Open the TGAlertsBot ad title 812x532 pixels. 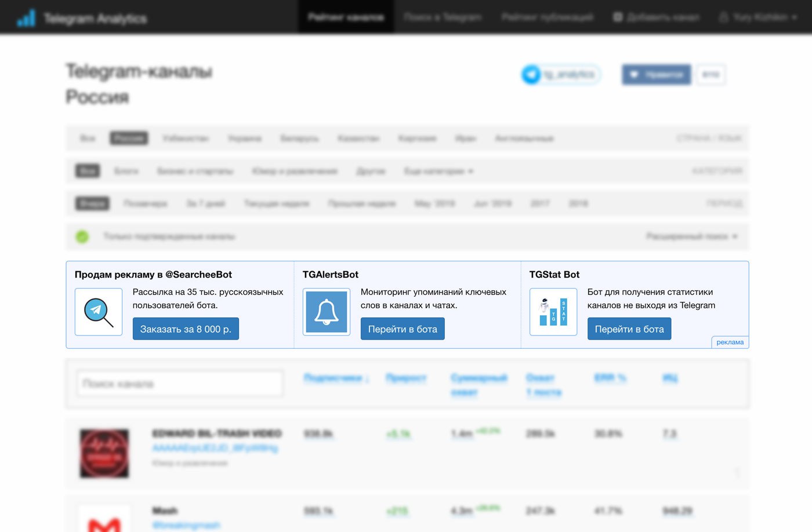[331, 275]
